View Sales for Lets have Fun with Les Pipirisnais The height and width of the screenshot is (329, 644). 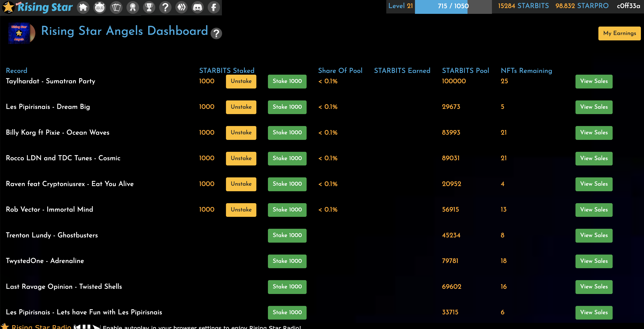[x=594, y=312]
